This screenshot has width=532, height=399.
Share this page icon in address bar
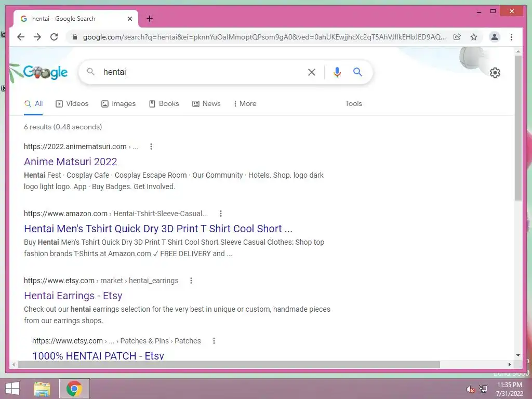tap(457, 37)
